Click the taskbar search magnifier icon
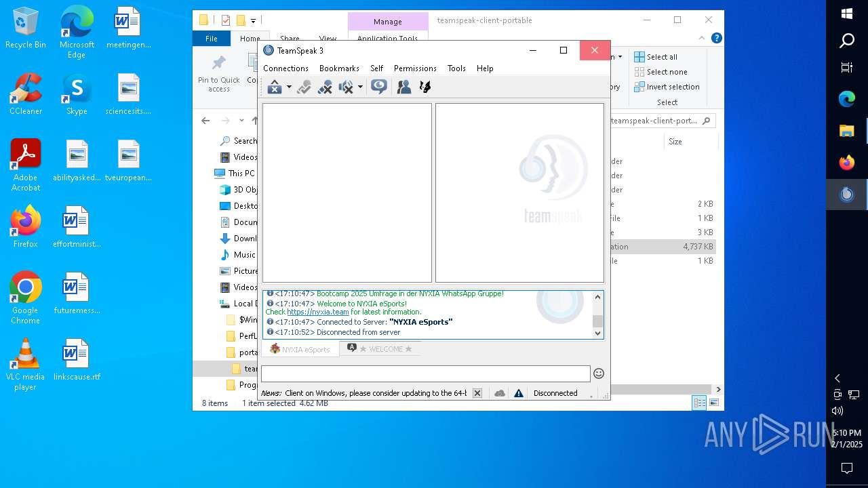The image size is (868, 488). [x=847, y=41]
